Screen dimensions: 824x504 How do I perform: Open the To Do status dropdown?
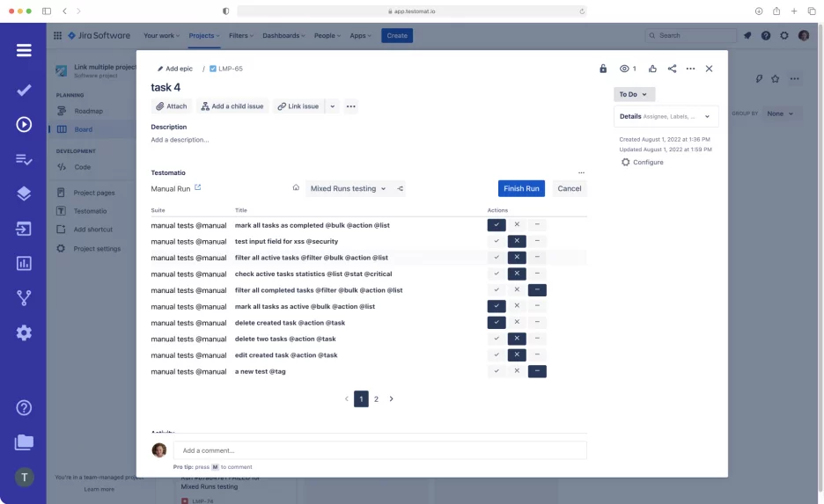point(635,94)
